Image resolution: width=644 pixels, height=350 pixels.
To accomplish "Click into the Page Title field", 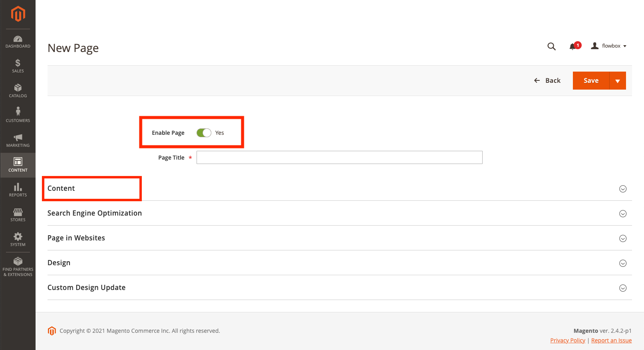I will (x=339, y=158).
